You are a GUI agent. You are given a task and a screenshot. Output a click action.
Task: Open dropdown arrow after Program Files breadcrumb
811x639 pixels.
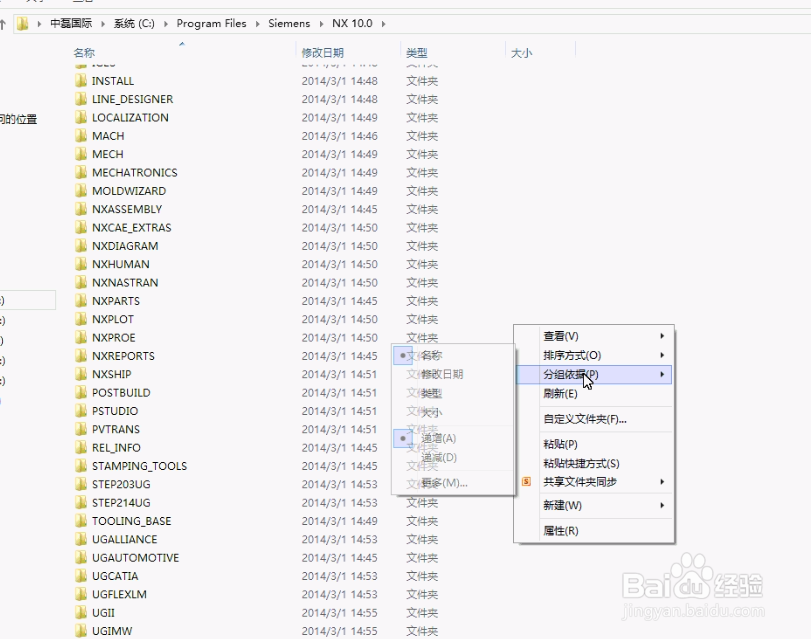pyautogui.click(x=257, y=24)
